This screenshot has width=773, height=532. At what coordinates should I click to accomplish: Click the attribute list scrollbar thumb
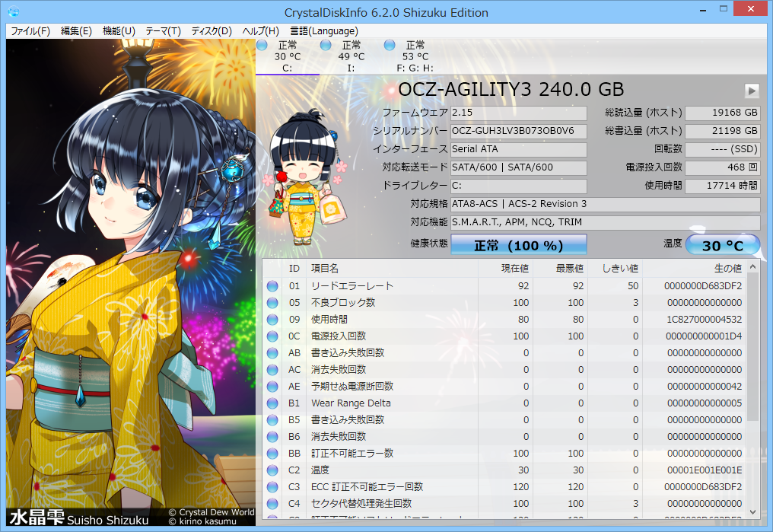point(752,347)
